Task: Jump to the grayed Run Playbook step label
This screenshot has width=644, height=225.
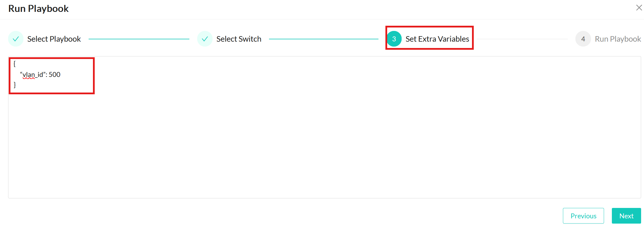Action: point(618,39)
